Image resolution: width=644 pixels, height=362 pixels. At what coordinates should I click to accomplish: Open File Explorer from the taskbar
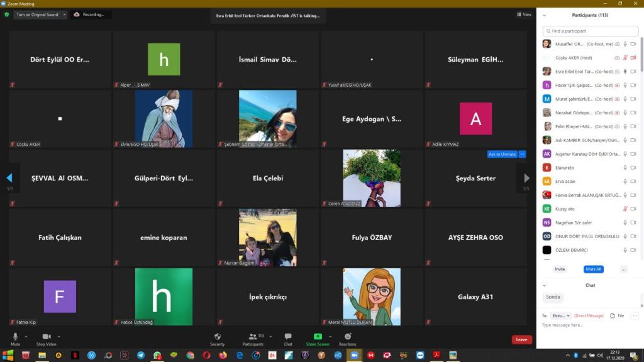click(x=42, y=356)
